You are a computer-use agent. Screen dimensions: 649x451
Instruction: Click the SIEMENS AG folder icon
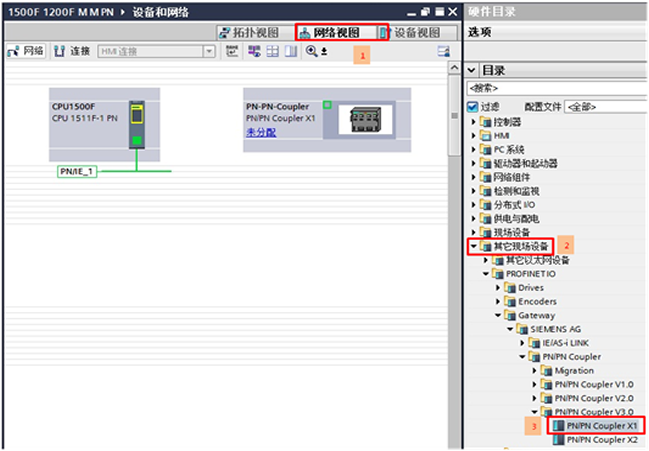(522, 329)
